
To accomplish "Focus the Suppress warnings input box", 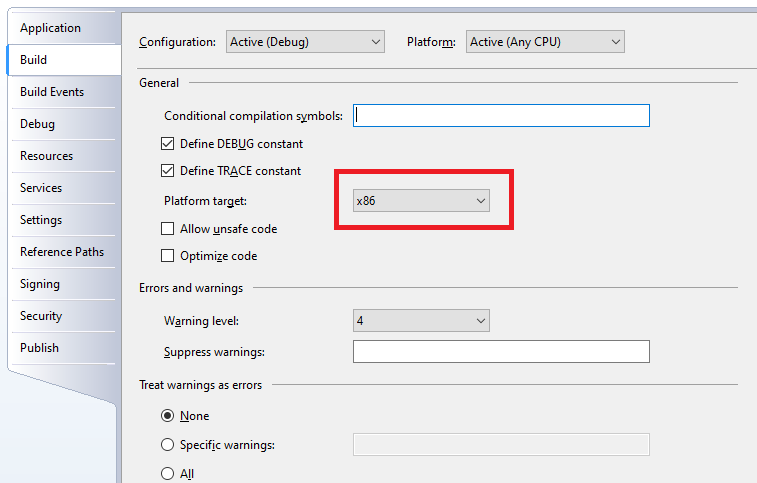I will [501, 352].
